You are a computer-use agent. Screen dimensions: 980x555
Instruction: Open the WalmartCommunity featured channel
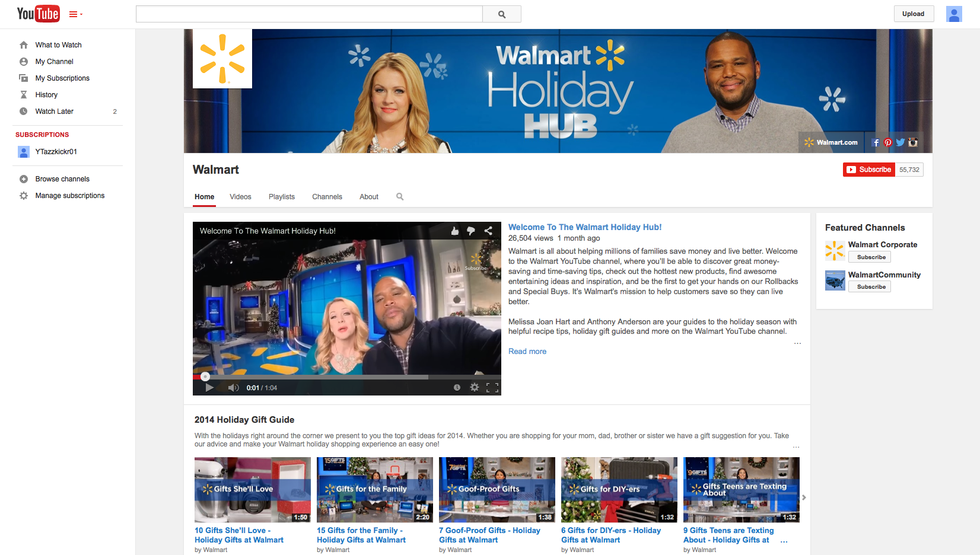(884, 275)
